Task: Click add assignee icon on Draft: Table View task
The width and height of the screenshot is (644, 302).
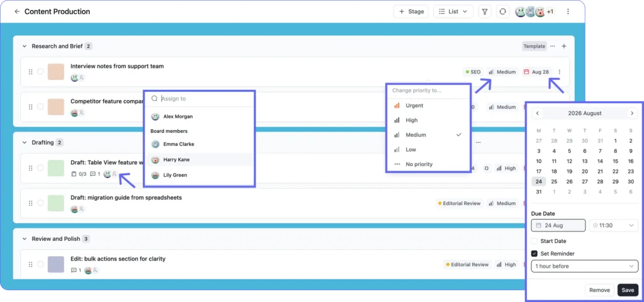Action: [114, 174]
